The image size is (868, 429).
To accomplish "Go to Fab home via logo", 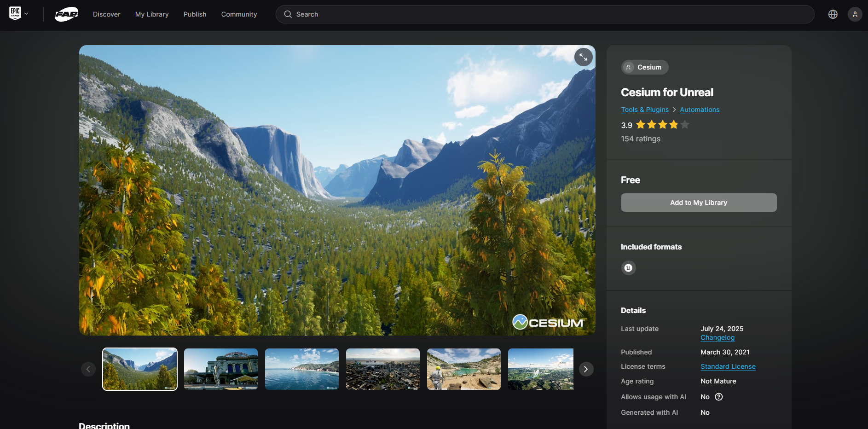I will pos(67,14).
